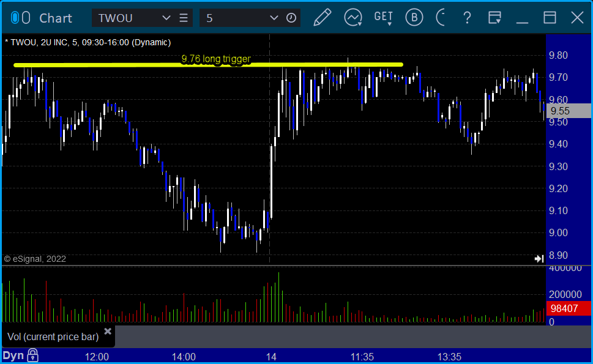This screenshot has width=593, height=364.
Task: Open the GET dropdown button
Action: pyautogui.click(x=383, y=18)
